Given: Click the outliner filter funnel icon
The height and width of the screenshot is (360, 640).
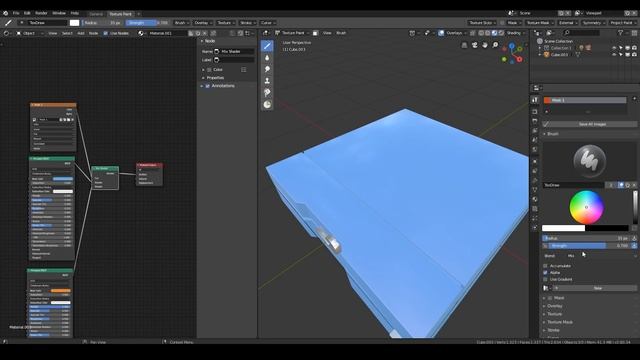Looking at the screenshot, I should (x=620, y=33).
